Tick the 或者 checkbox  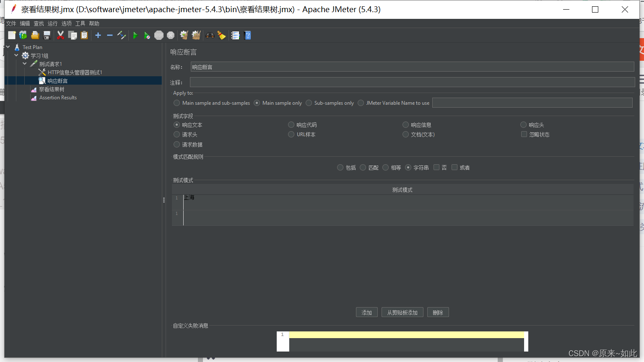click(454, 168)
